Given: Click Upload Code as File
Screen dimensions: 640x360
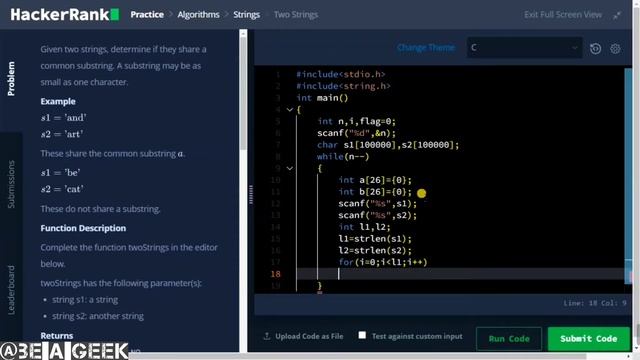Looking at the screenshot, I should 309,336.
